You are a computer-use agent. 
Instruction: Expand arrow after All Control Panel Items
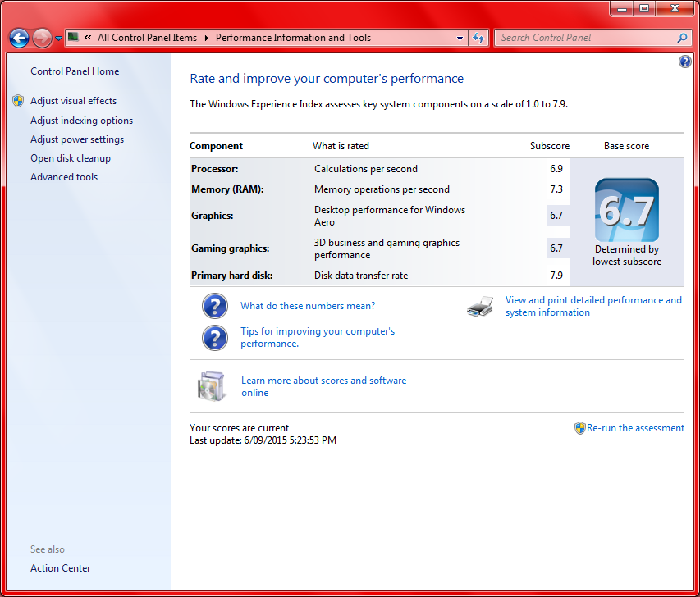click(x=206, y=38)
